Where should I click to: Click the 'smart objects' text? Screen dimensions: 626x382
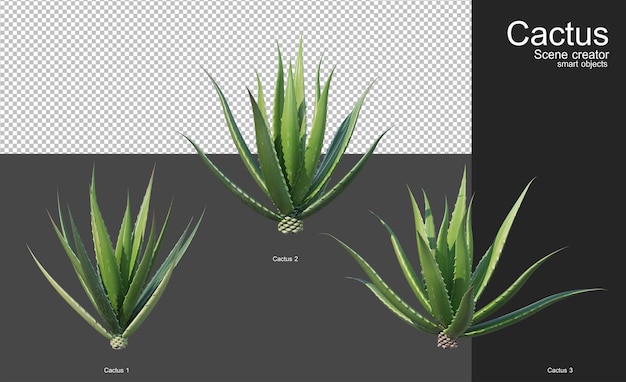point(582,64)
